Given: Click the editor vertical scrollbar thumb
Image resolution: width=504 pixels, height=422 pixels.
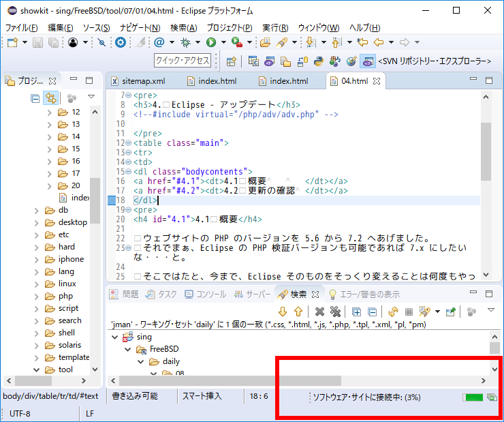Looking at the screenshot, I should pos(486,151).
